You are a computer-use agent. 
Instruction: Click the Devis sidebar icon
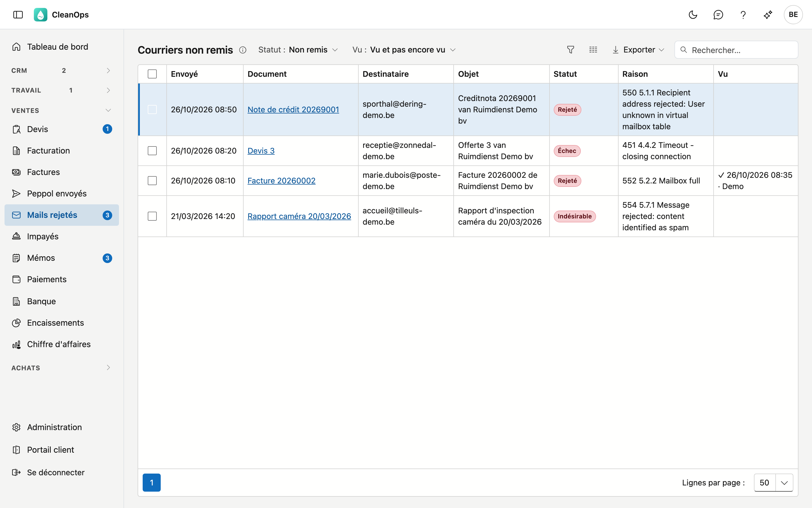[x=16, y=129]
